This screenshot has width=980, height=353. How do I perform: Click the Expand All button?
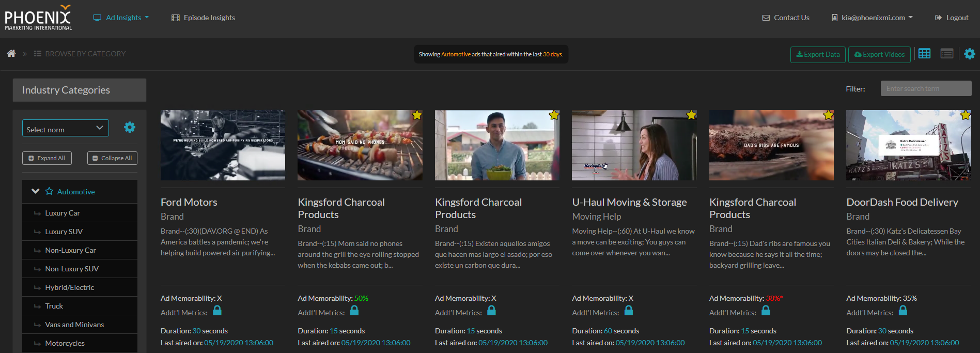point(47,158)
